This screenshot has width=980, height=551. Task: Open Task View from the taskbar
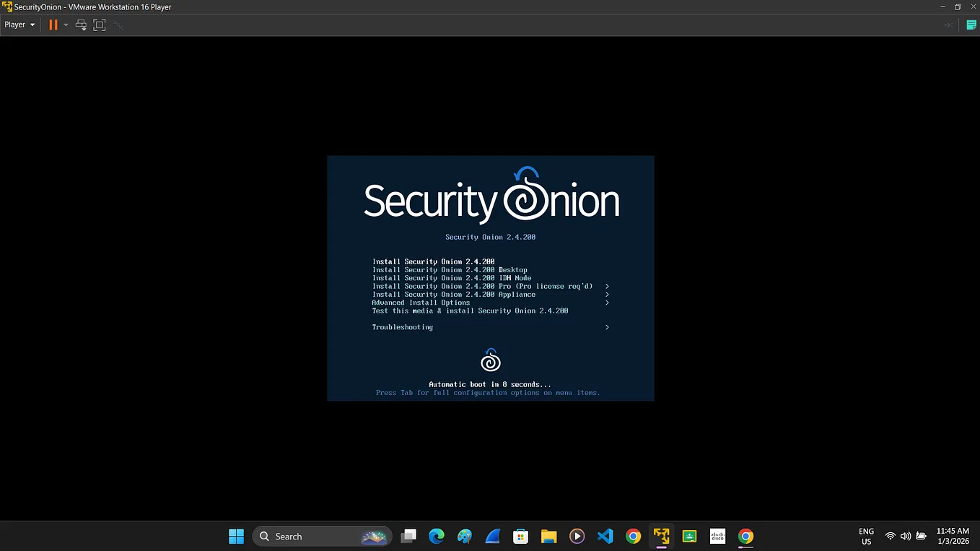[x=408, y=537]
